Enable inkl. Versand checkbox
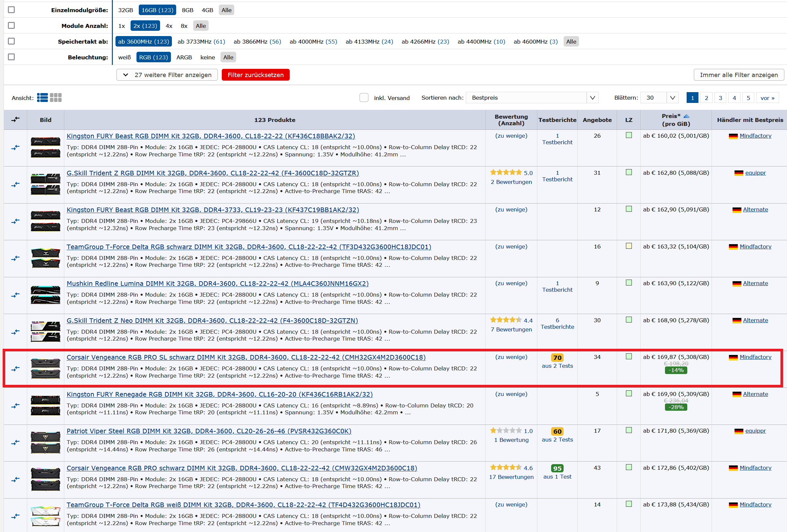787x532 pixels. (x=364, y=98)
